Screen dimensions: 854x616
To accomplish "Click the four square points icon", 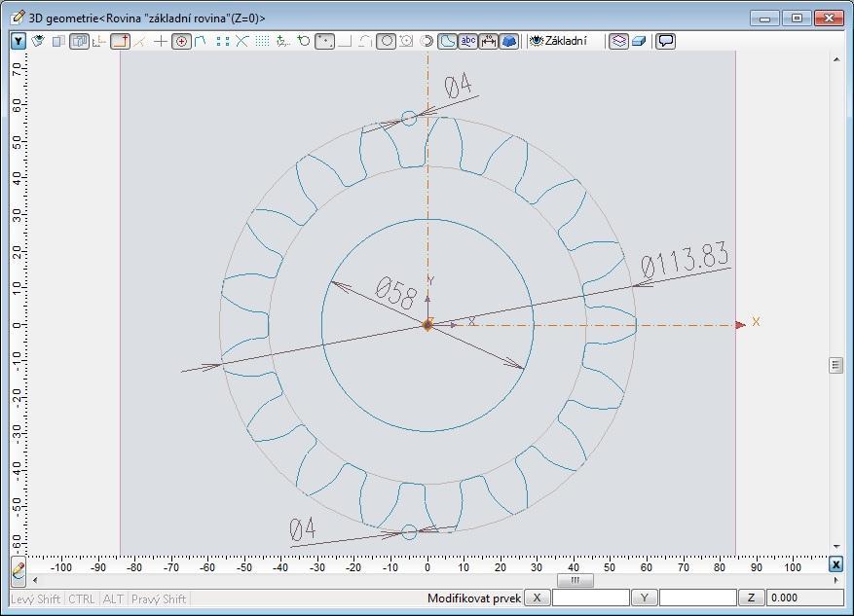I will pos(222,41).
